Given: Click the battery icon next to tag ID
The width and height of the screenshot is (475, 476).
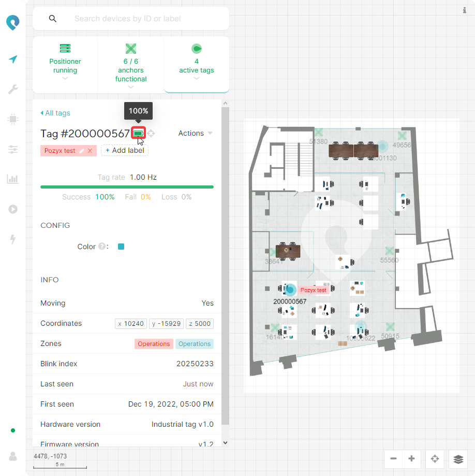Looking at the screenshot, I should 138,134.
